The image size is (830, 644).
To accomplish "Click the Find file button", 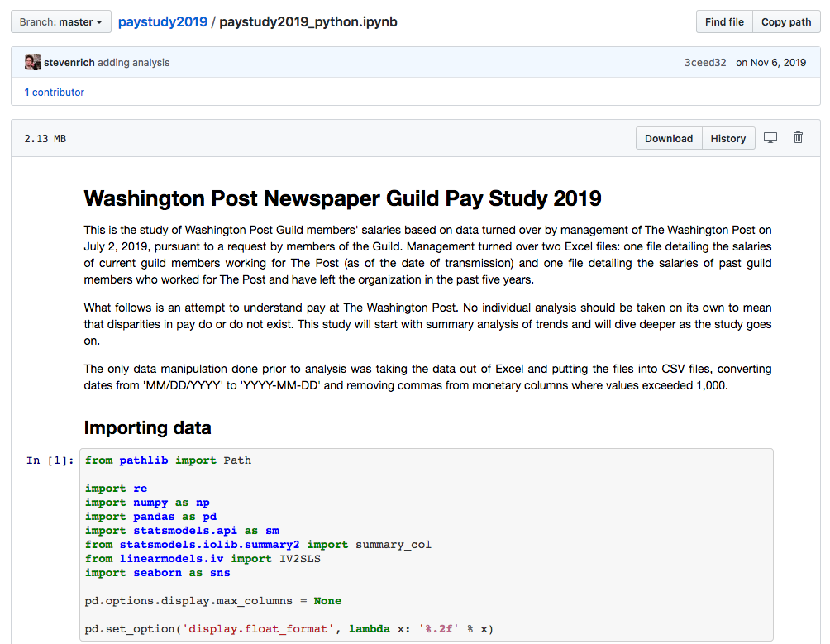I will (x=724, y=21).
